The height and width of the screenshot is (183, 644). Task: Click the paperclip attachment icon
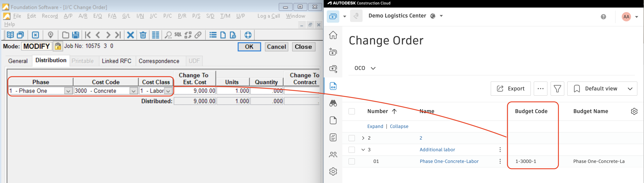(x=198, y=35)
